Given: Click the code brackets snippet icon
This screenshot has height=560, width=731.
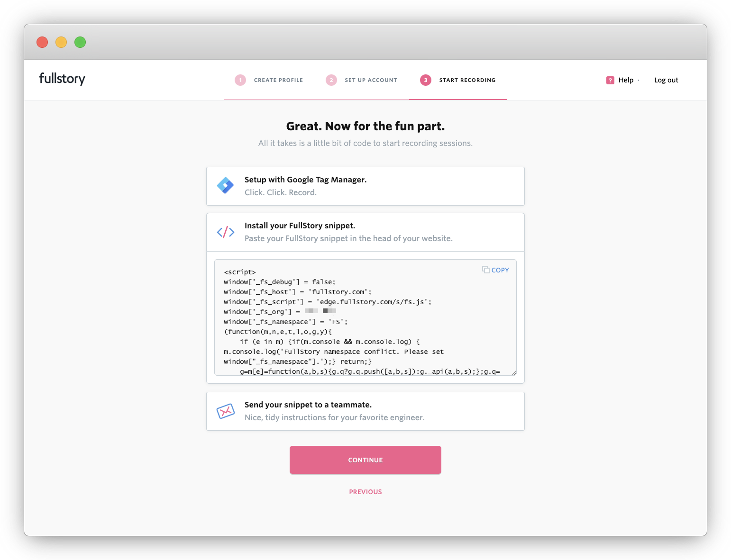Looking at the screenshot, I should point(226,232).
